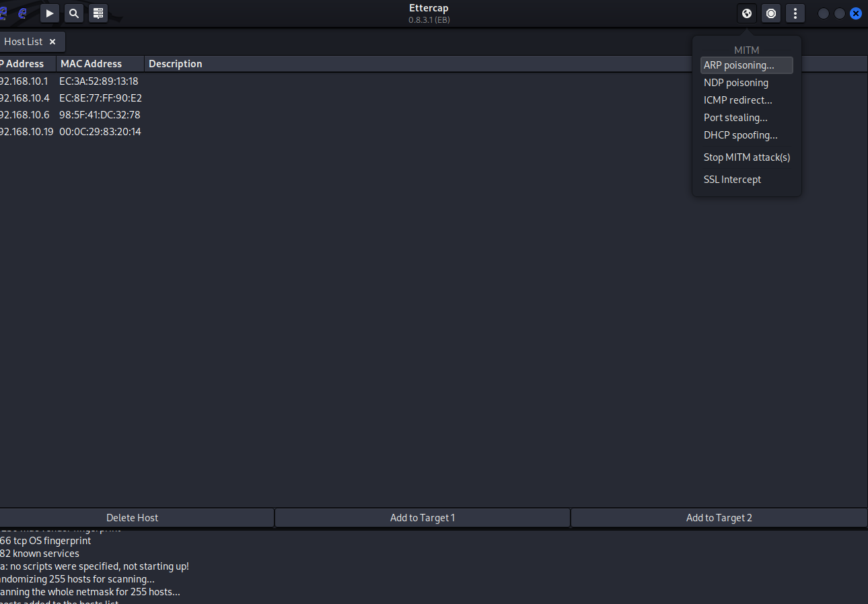
Task: Click the Description column header
Action: 175,64
